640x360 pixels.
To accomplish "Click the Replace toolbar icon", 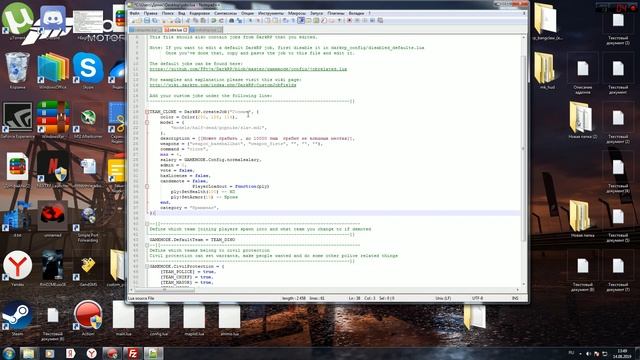I will pos(240,20).
